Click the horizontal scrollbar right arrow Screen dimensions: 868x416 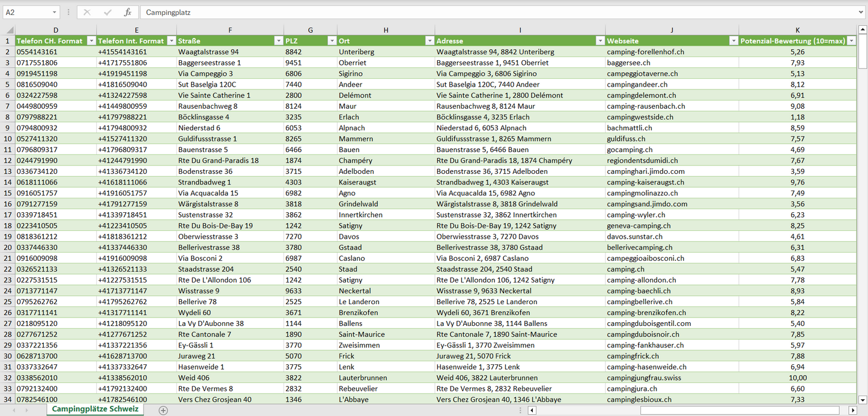tap(852, 410)
